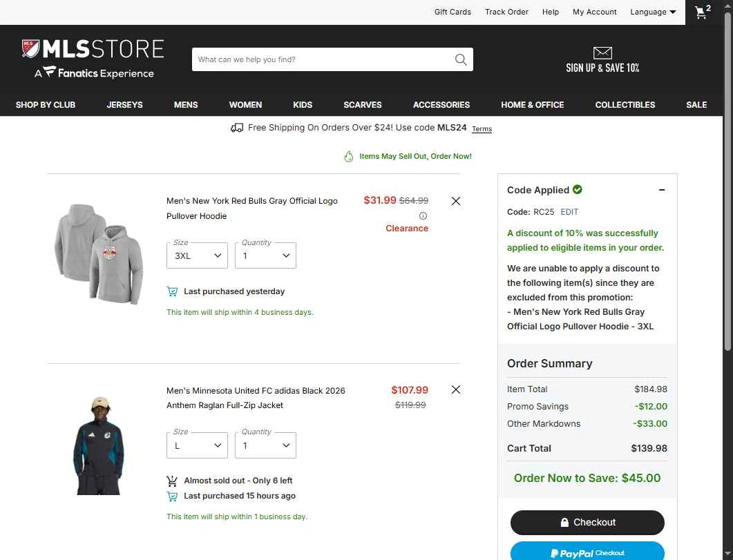Viewport: 733px width, 560px height.
Task: Click the $31.99 hoodie price
Action: (x=380, y=200)
